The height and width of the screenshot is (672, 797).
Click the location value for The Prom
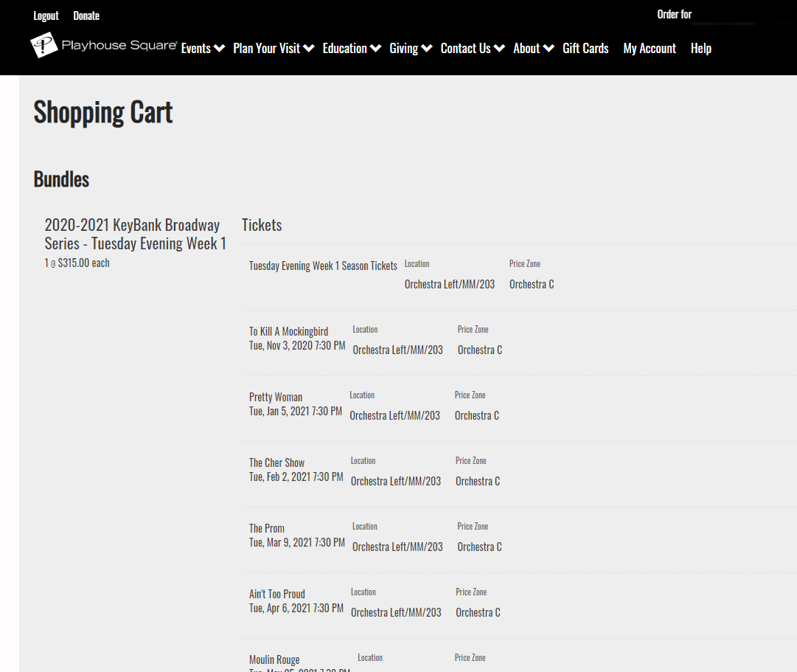point(397,547)
